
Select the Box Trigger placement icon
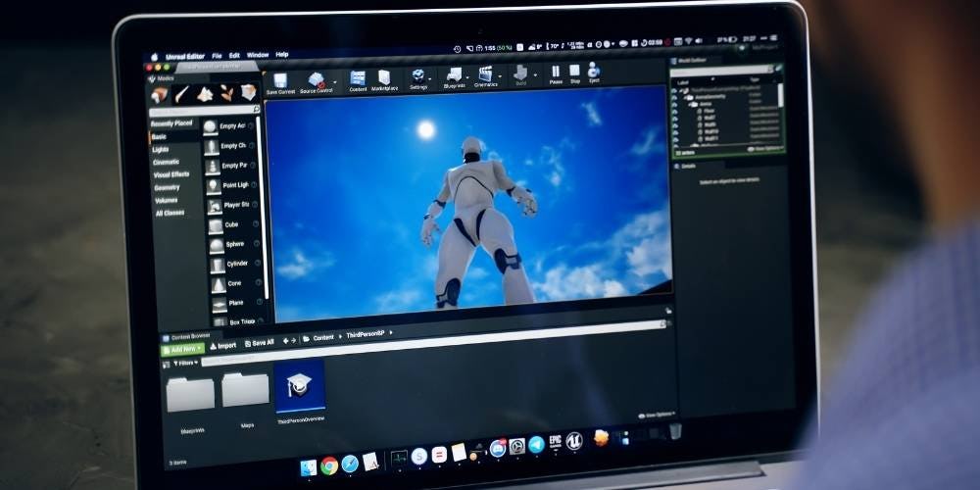pos(220,321)
